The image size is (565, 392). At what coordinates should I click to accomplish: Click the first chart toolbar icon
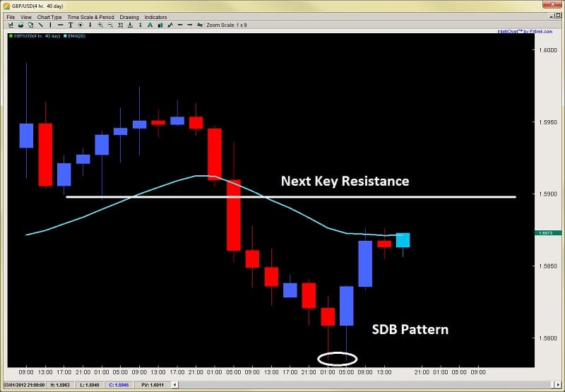tap(11, 25)
